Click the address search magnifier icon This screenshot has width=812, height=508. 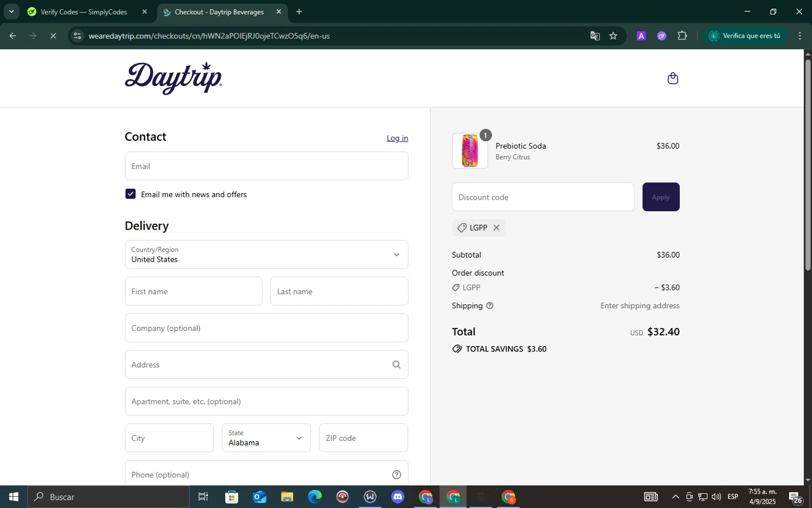point(396,364)
